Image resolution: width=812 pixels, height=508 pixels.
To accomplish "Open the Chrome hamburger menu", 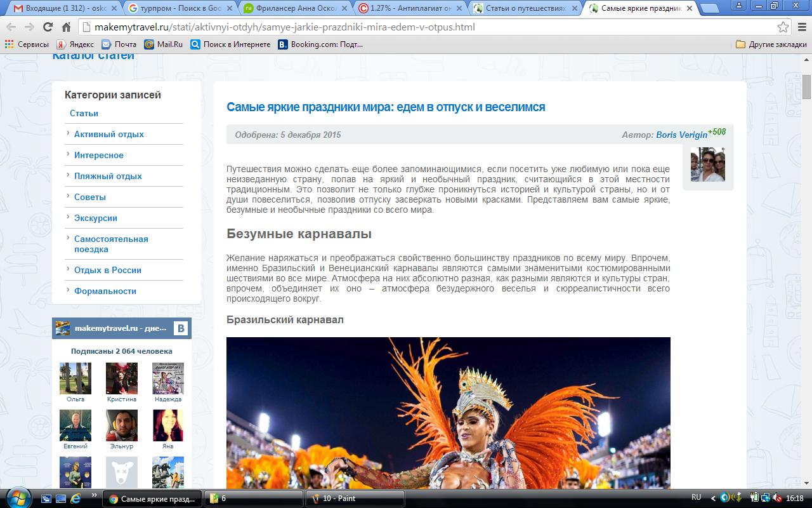I will (x=801, y=27).
